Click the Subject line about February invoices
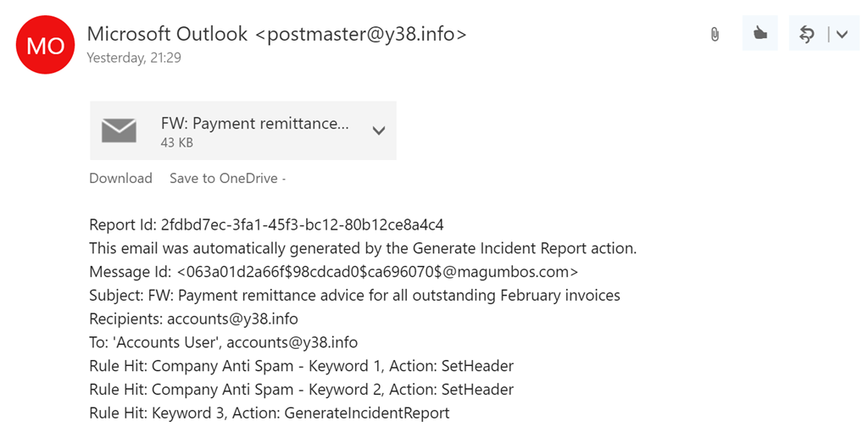 click(x=354, y=296)
